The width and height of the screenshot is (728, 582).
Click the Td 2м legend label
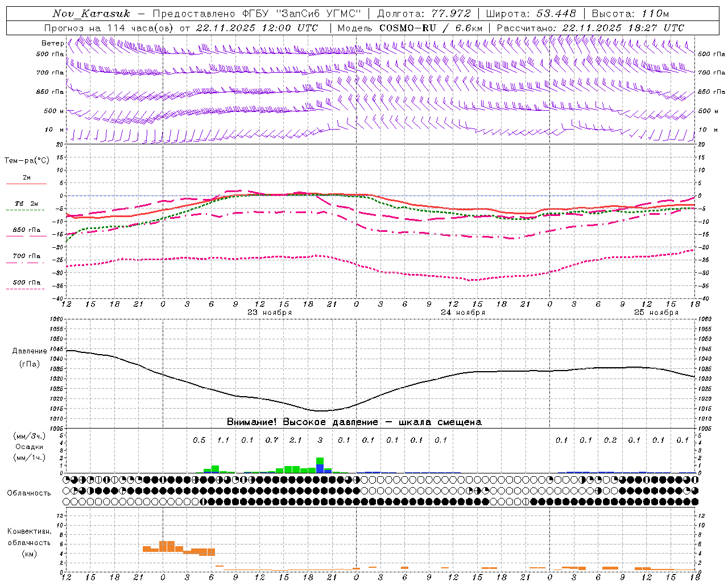tap(26, 203)
